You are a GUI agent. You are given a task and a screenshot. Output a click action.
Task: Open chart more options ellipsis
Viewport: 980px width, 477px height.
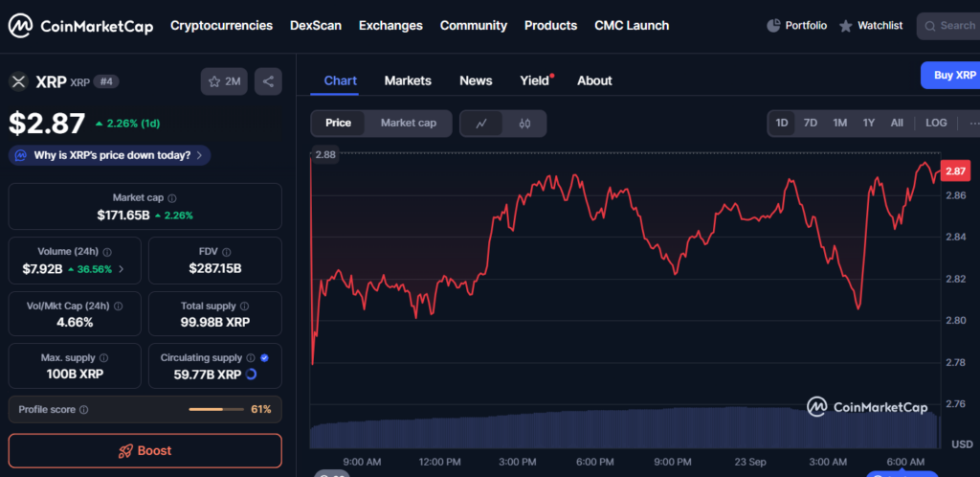(973, 124)
